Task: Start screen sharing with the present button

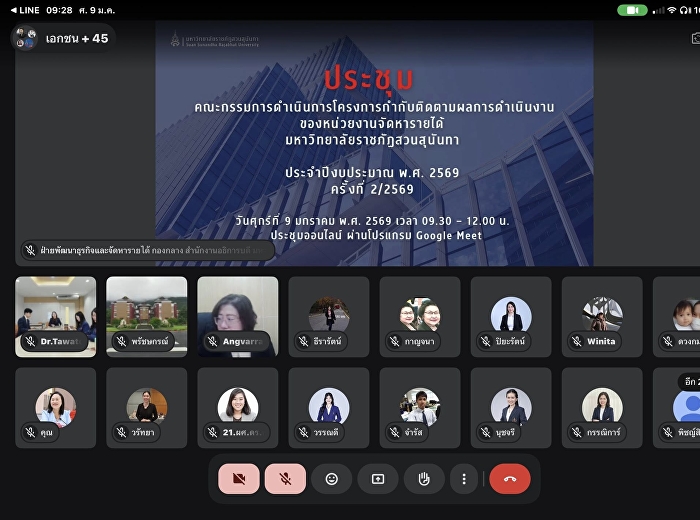Action: click(378, 479)
